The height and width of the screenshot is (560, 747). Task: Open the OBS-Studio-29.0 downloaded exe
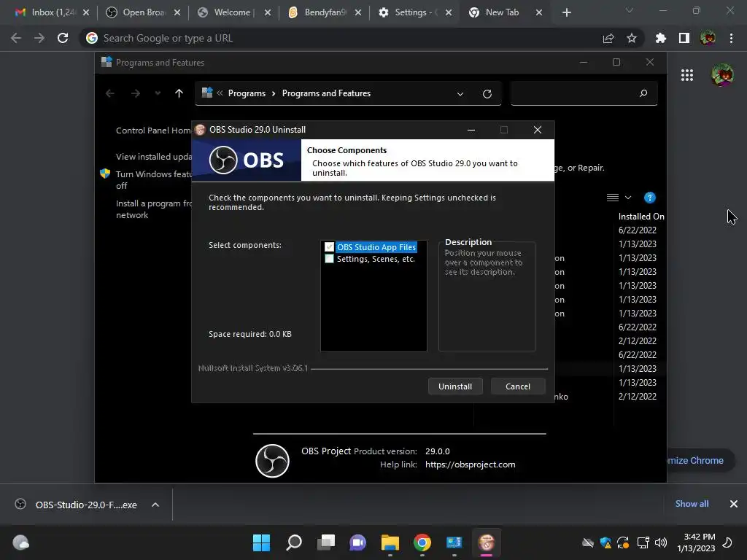[76, 505]
